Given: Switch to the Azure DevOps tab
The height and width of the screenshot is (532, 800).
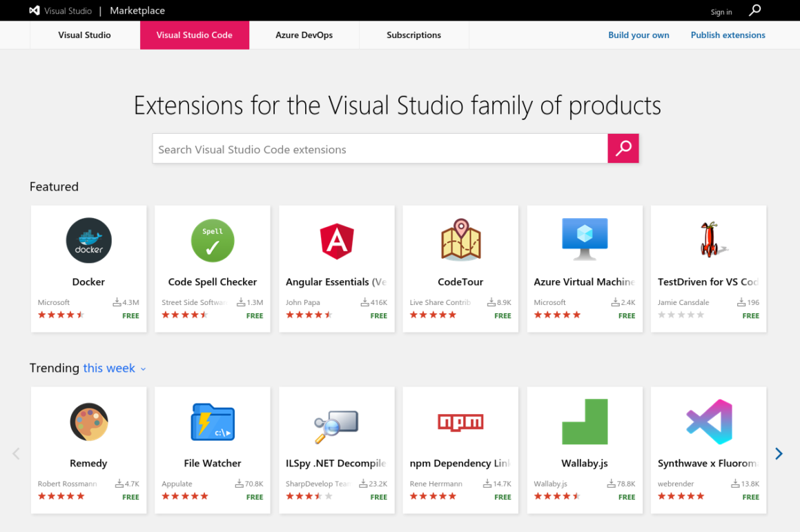Looking at the screenshot, I should 304,35.
